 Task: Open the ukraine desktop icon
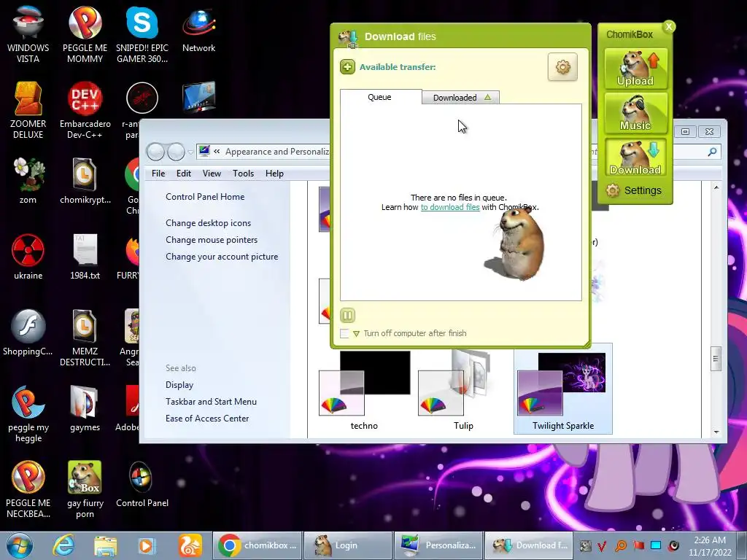[28, 256]
